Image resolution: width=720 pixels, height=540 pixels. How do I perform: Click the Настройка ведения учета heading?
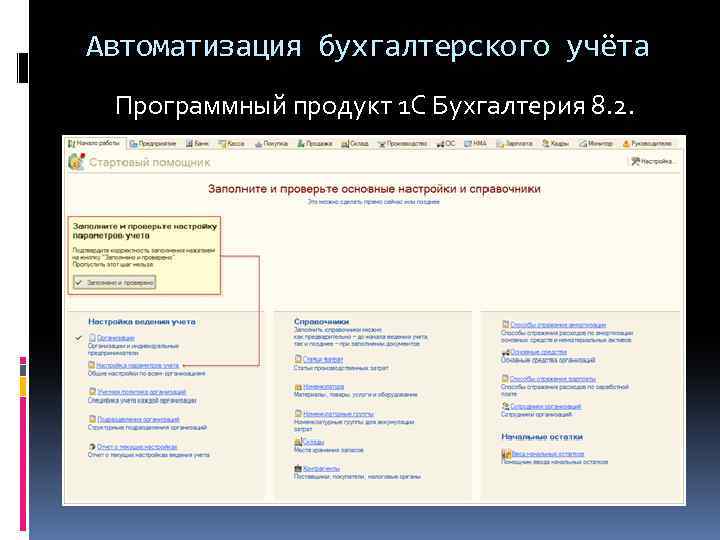tap(142, 322)
